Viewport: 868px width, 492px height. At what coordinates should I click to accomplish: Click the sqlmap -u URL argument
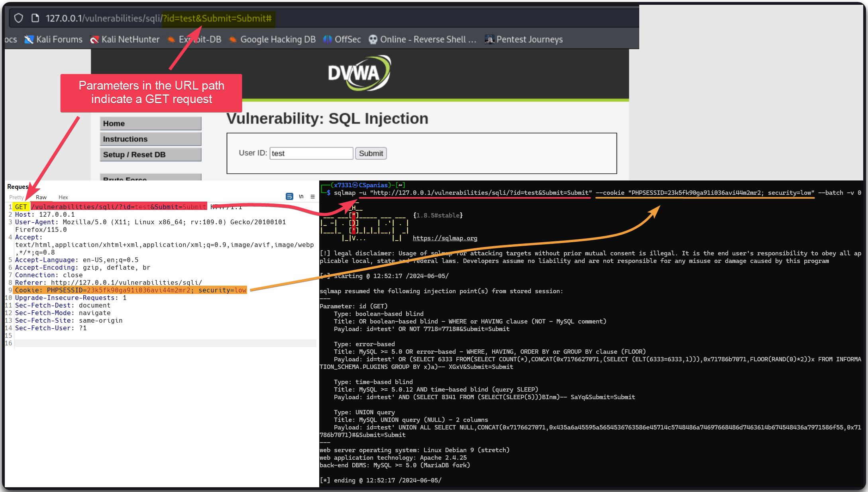point(475,193)
